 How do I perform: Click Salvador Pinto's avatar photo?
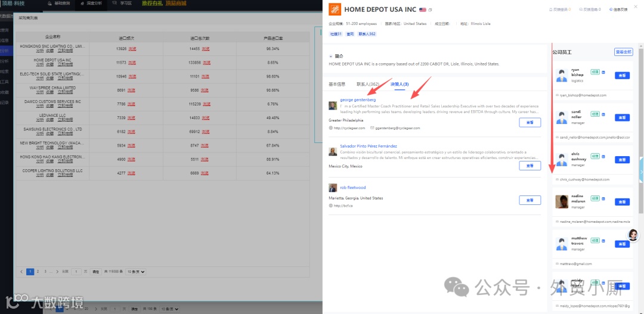pos(333,152)
